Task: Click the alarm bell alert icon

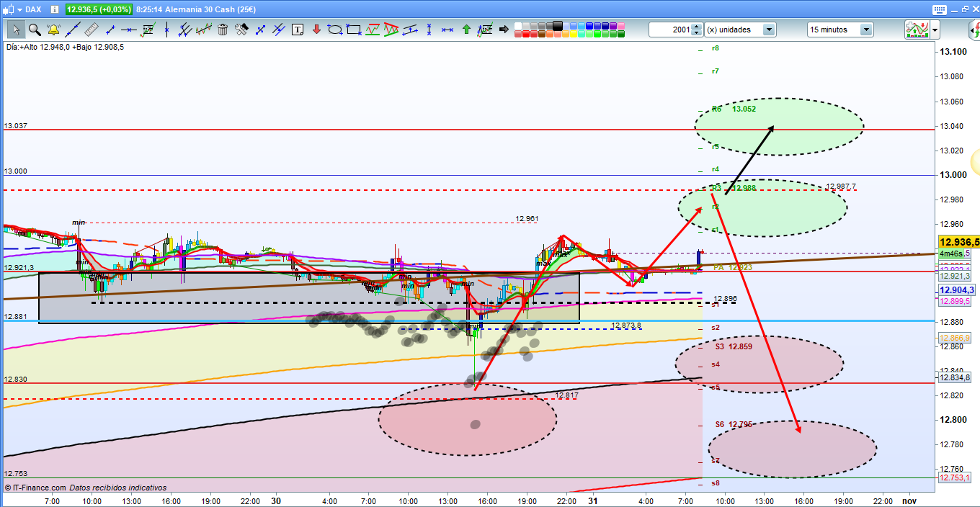Action: (x=53, y=30)
